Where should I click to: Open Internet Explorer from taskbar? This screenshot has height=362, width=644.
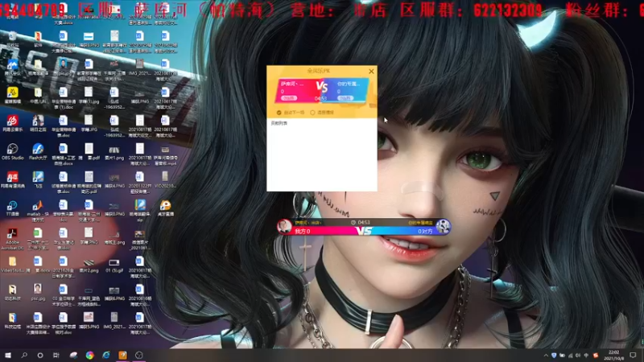106,356
